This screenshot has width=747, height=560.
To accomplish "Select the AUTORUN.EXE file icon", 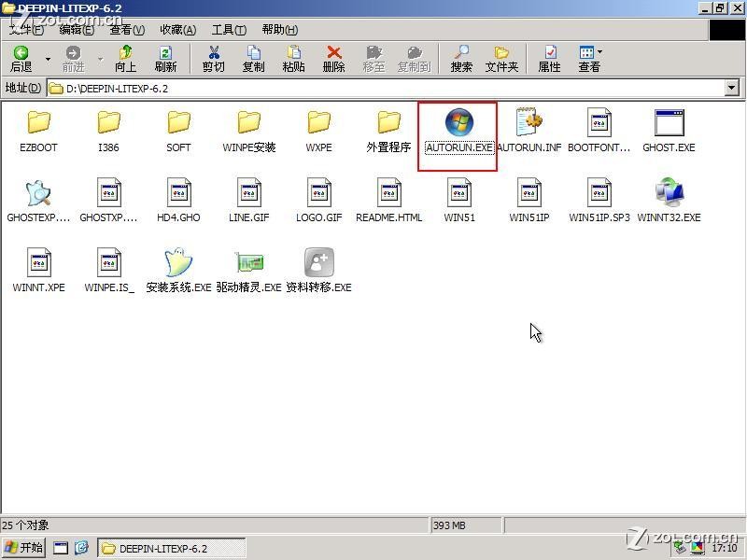I will coord(458,123).
